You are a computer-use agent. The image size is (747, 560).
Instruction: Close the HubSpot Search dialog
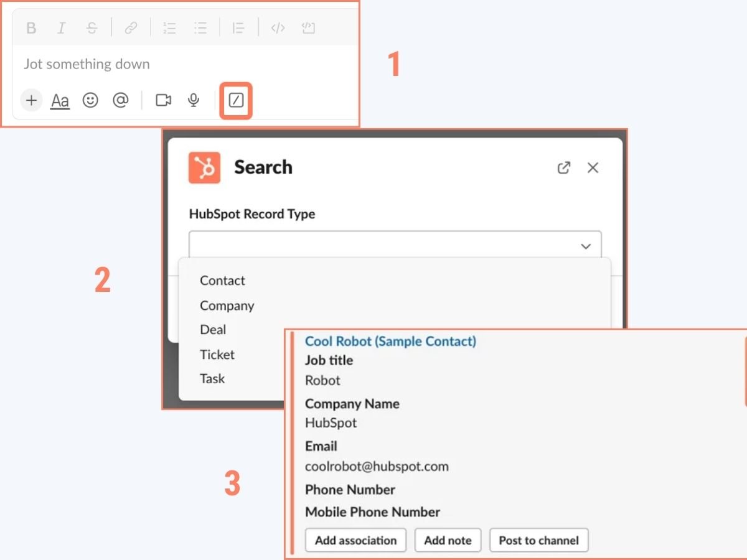click(593, 168)
